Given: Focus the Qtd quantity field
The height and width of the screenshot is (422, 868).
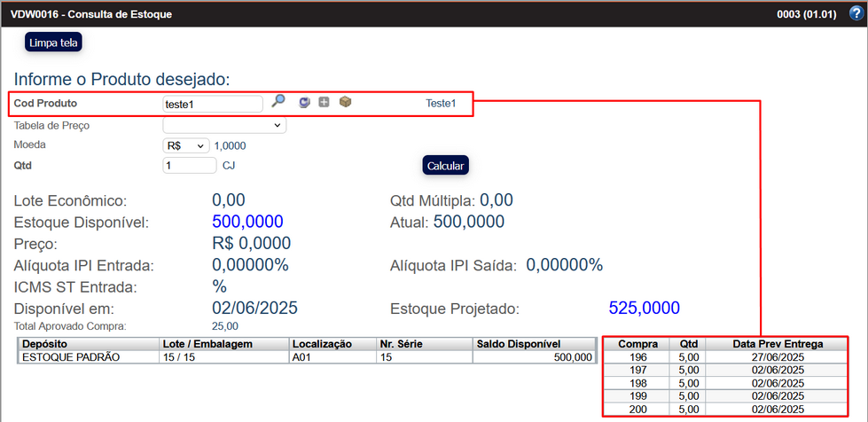Looking at the screenshot, I should pyautogui.click(x=190, y=165).
